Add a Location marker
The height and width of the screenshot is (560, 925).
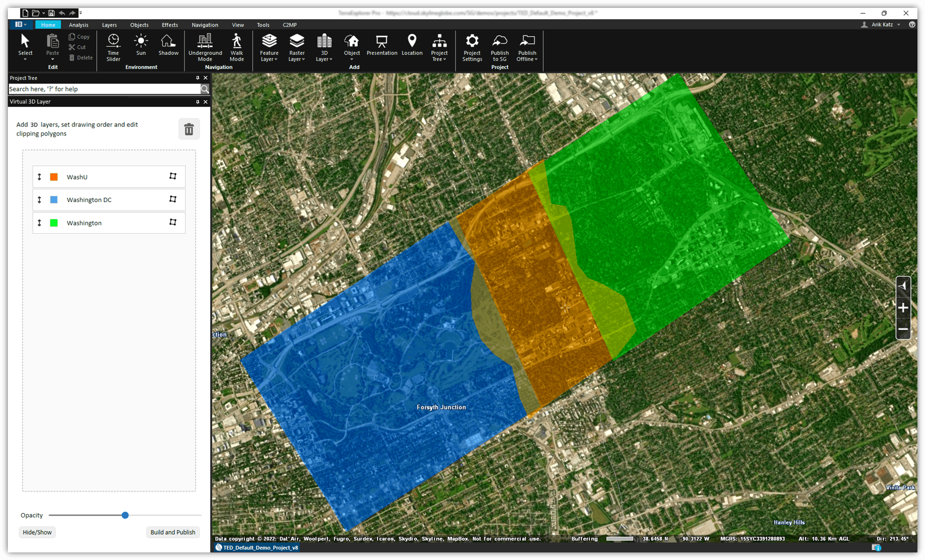[x=412, y=45]
